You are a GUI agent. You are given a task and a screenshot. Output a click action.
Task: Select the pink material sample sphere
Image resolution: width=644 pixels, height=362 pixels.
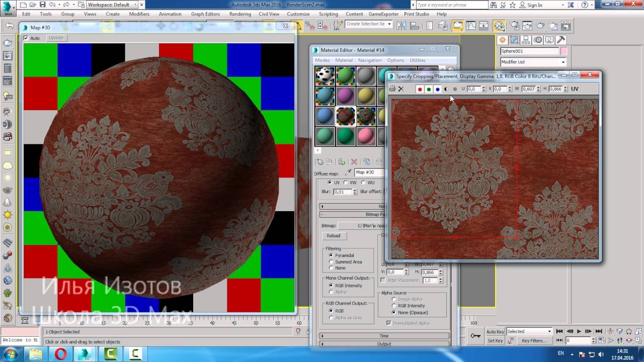(x=366, y=136)
